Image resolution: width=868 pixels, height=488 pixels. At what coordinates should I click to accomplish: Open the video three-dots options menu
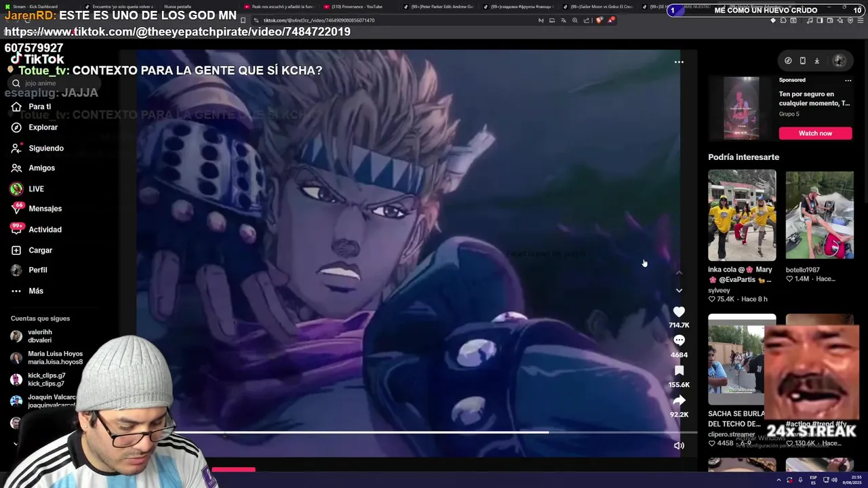[x=679, y=62]
